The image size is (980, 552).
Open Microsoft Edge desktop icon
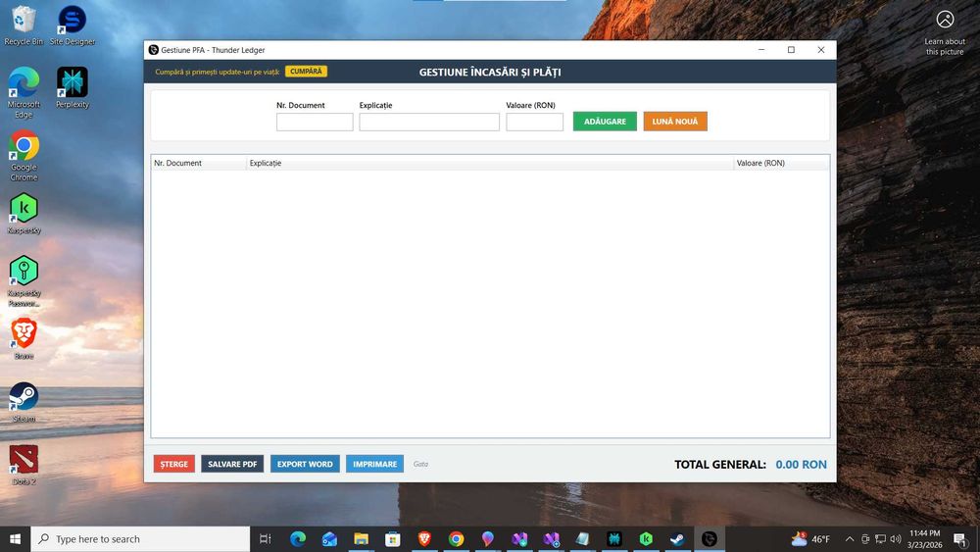24,92
